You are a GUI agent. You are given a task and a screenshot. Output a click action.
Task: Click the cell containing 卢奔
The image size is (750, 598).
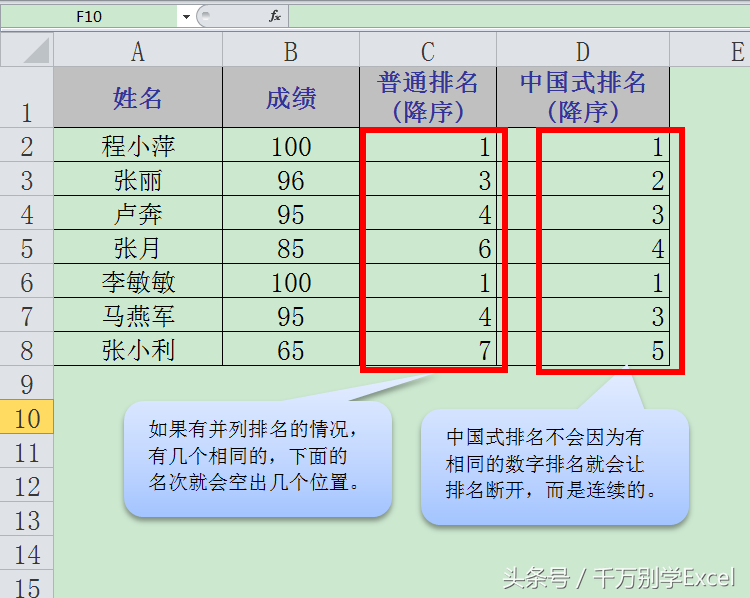[x=138, y=213]
